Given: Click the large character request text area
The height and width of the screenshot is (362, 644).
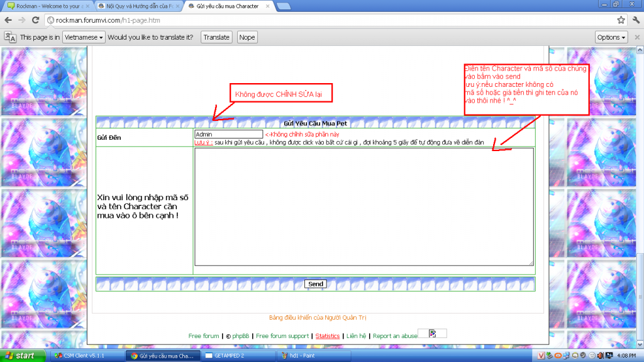Looking at the screenshot, I should pyautogui.click(x=364, y=207).
